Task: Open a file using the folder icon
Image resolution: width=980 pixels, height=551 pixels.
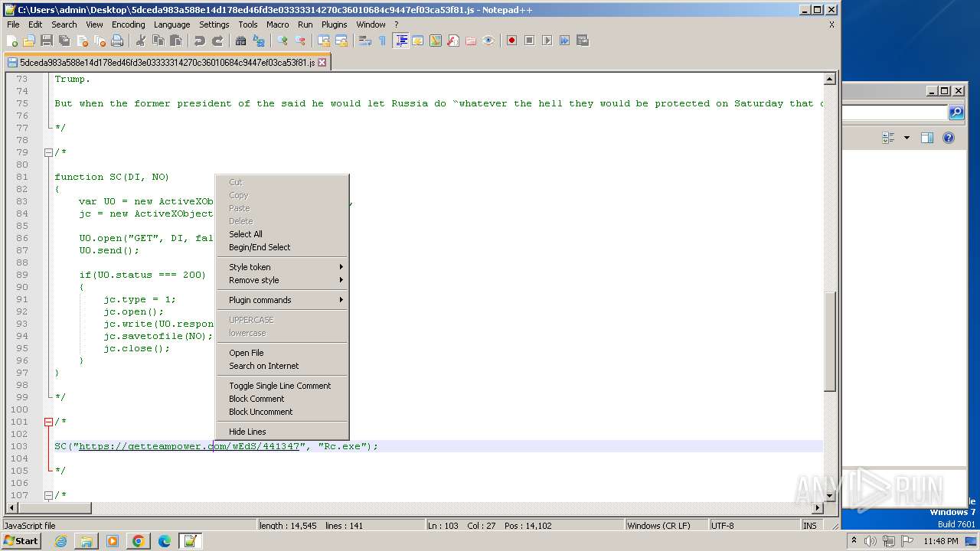Action: (29, 41)
